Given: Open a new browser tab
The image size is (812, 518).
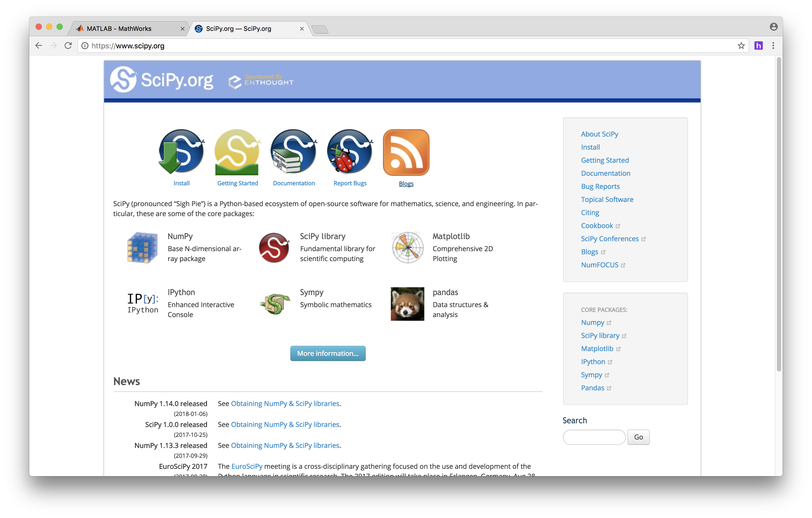Looking at the screenshot, I should tap(320, 29).
